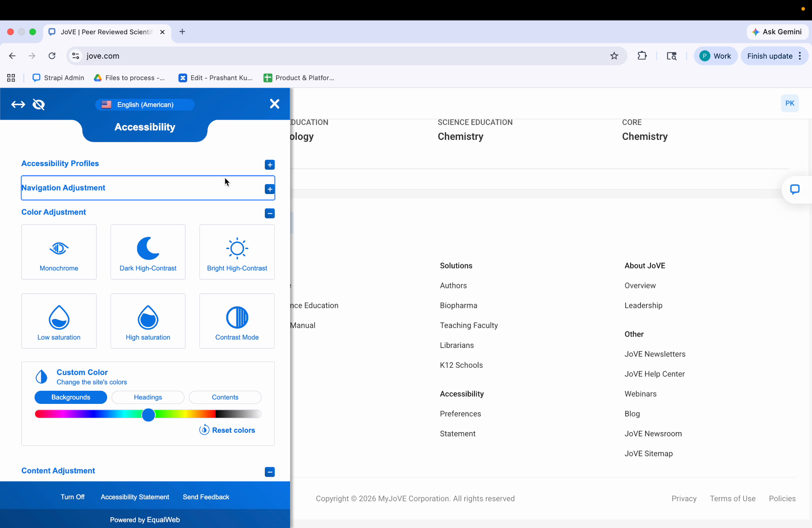
Task: Close the Accessibility panel with X
Action: (x=274, y=104)
